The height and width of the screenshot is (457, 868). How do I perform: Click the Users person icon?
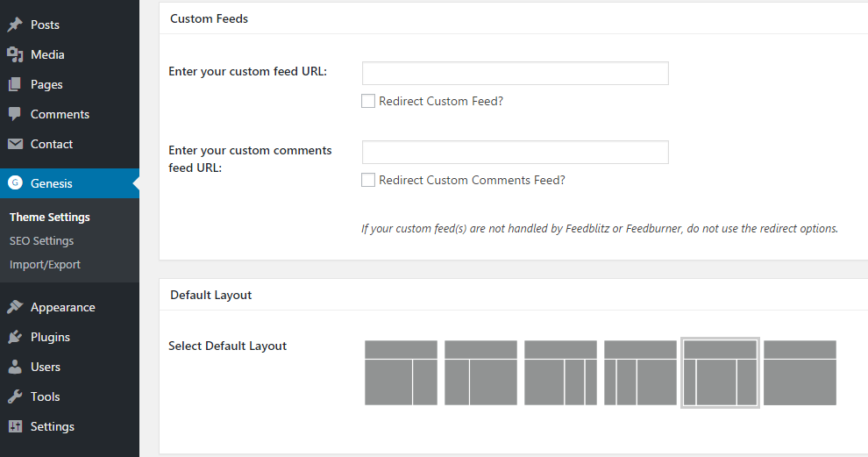(15, 367)
